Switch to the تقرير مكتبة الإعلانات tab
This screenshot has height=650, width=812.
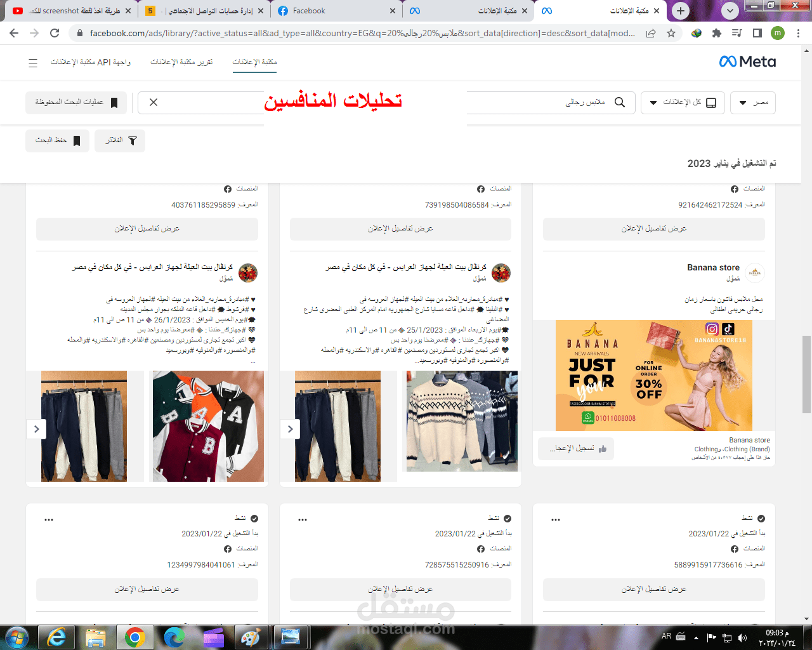[182, 62]
